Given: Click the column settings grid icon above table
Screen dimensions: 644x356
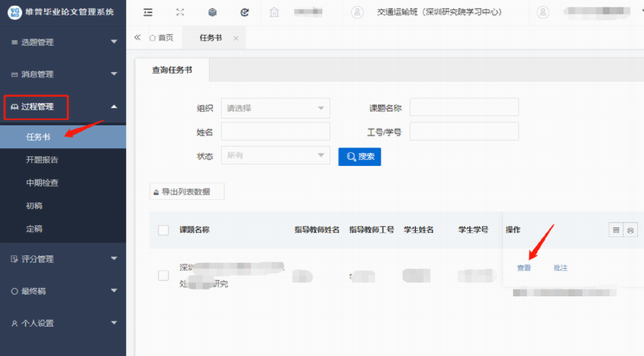Looking at the screenshot, I should (615, 229).
